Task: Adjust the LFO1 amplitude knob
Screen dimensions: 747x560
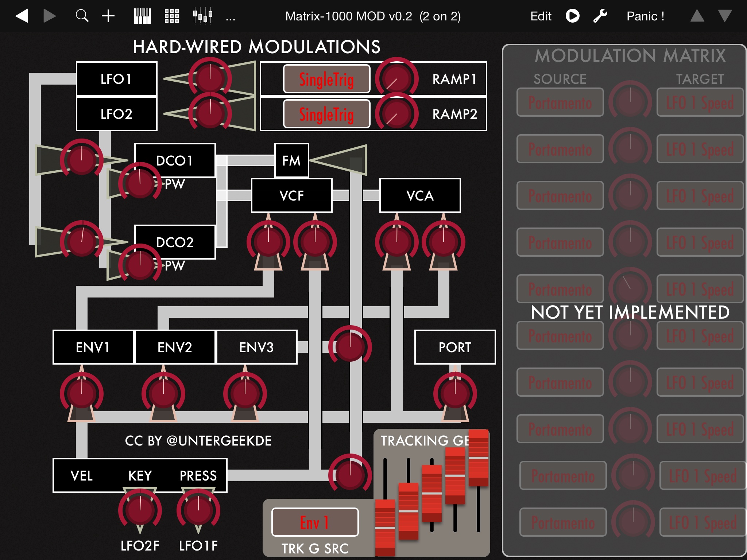Action: (210, 78)
